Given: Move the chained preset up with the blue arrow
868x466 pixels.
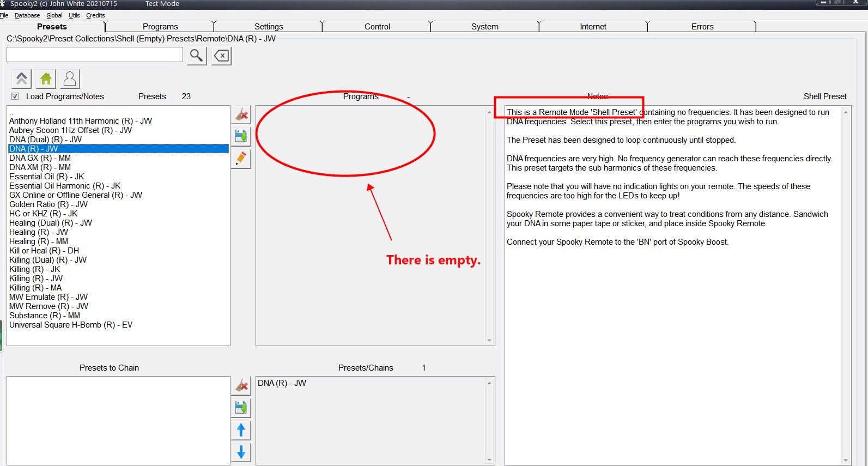Looking at the screenshot, I should [x=241, y=430].
